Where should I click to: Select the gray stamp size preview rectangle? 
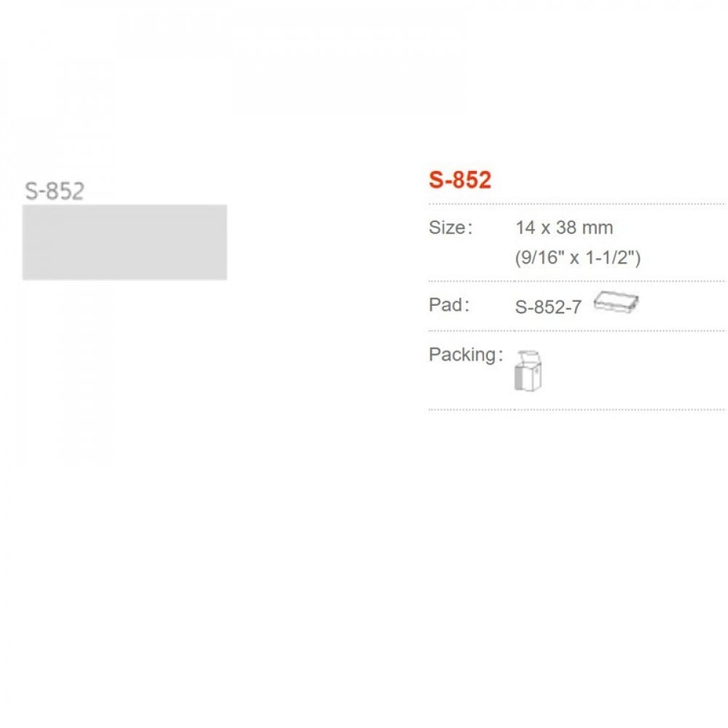coord(124,242)
